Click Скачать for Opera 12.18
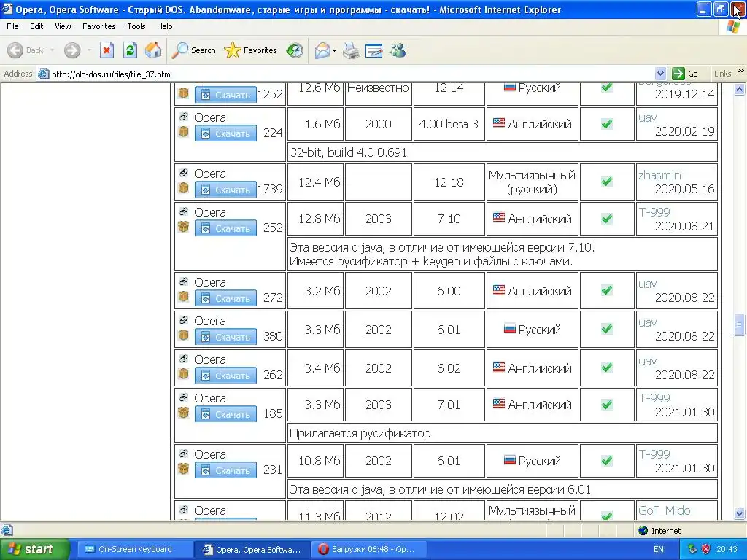Image resolution: width=747 pixels, height=560 pixels. click(x=226, y=190)
